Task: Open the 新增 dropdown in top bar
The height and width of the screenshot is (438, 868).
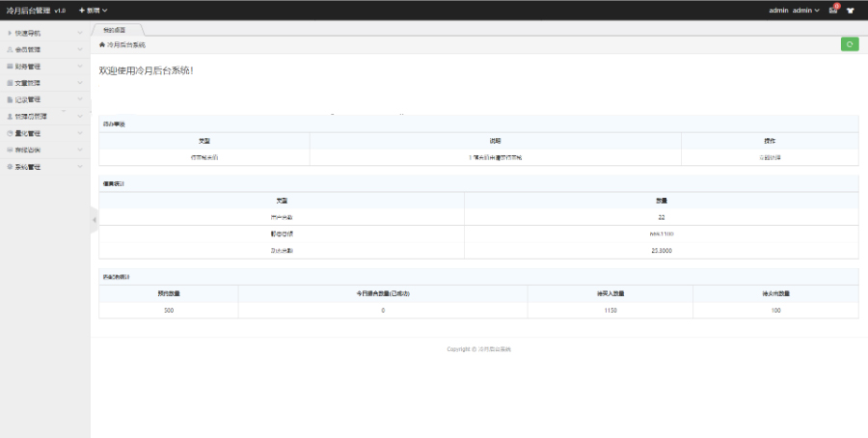Action: click(93, 10)
